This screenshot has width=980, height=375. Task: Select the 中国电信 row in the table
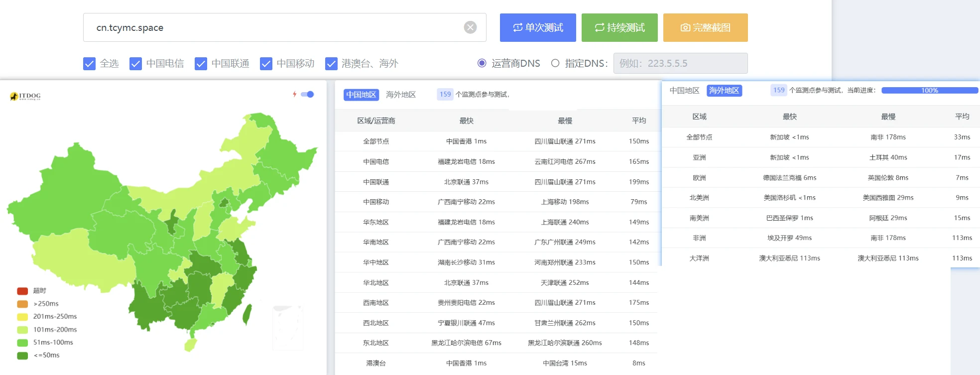point(496,161)
